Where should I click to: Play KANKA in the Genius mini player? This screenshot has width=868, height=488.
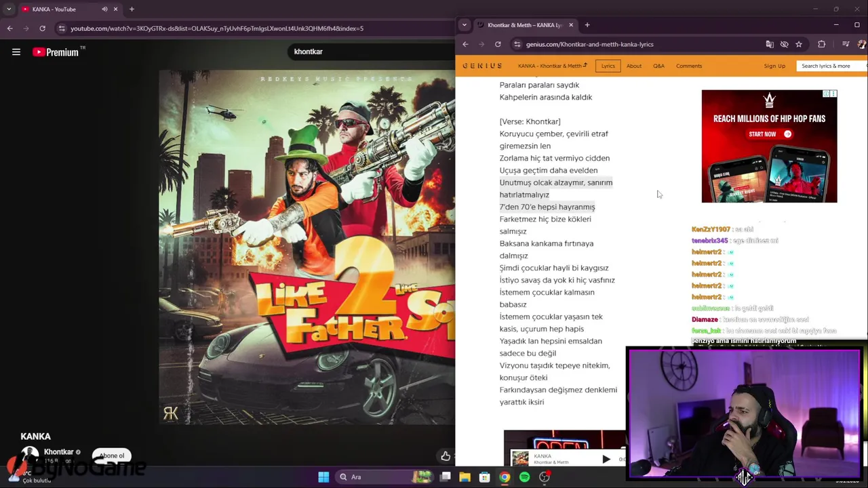(x=606, y=459)
